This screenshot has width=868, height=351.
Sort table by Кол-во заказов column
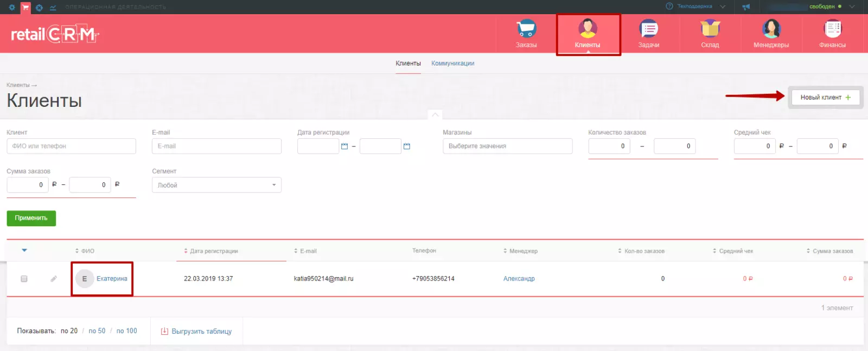[x=641, y=251]
